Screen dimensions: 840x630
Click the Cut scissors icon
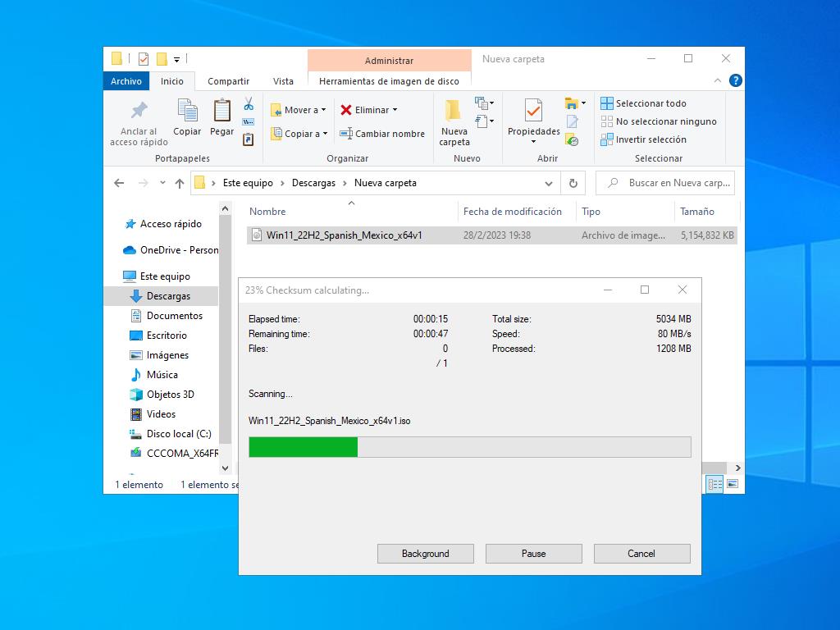click(249, 104)
